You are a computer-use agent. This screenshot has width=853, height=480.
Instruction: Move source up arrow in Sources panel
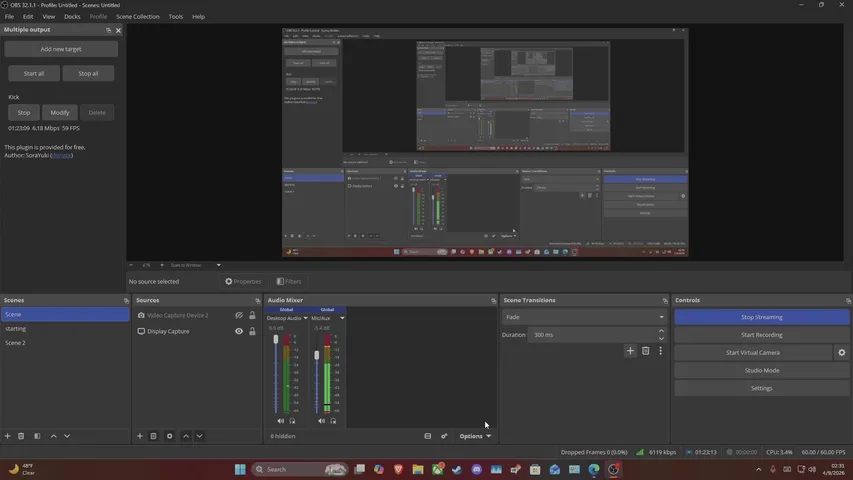(186, 436)
